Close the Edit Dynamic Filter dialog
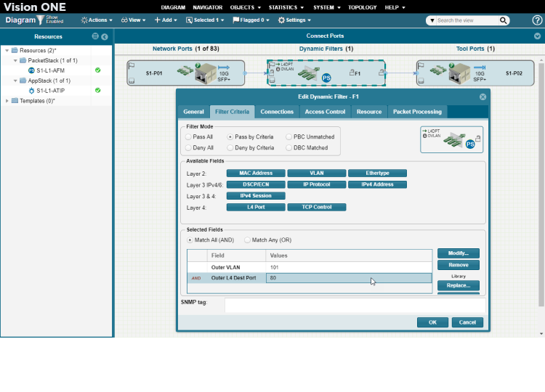 click(483, 97)
